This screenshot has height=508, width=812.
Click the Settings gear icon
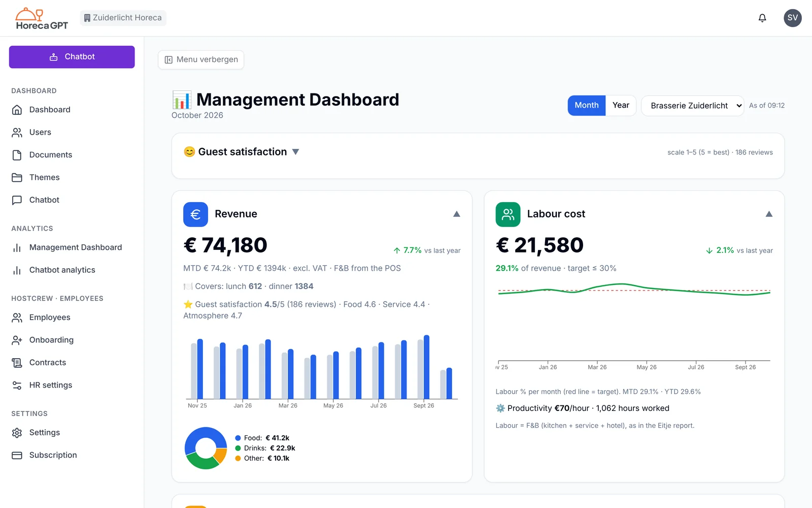coord(17,433)
